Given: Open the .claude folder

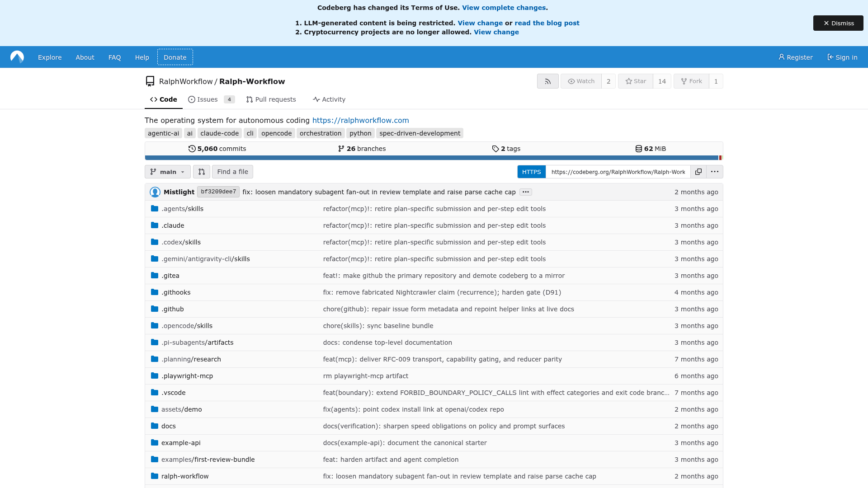Looking at the screenshot, I should coord(173,225).
